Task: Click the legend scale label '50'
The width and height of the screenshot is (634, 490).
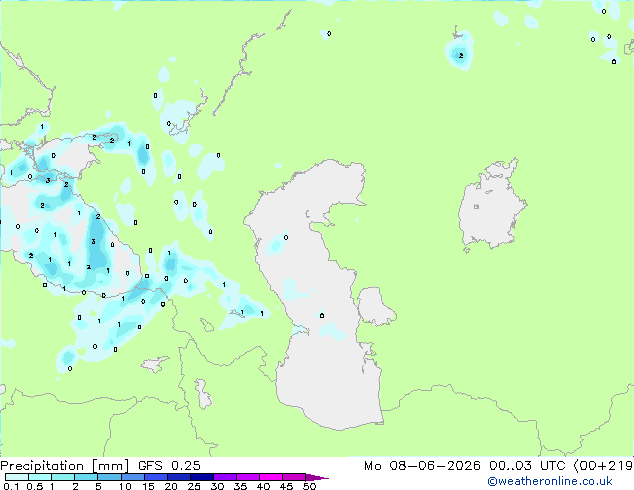Action: click(309, 486)
